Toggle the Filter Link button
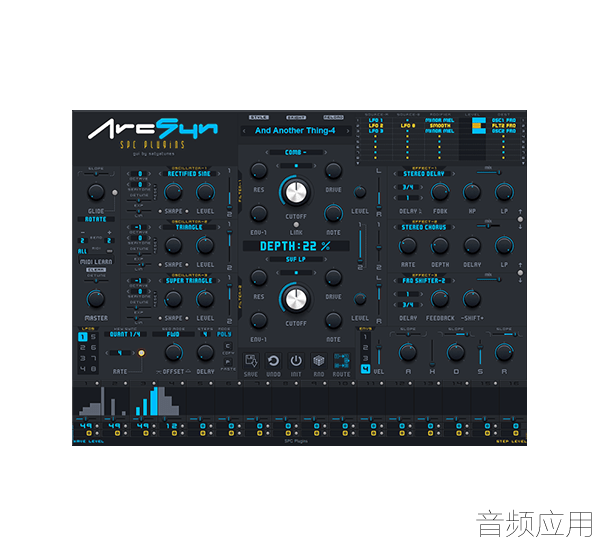This screenshot has height=543, width=600. (x=296, y=225)
